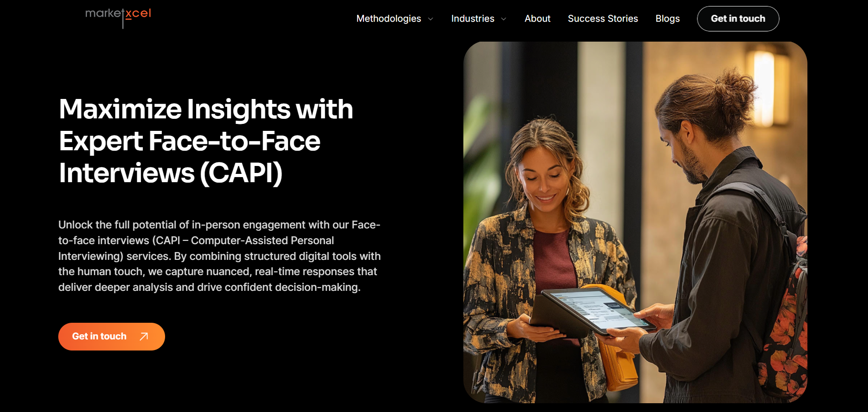
Task: Click the orange Get in touch button
Action: [x=111, y=337]
